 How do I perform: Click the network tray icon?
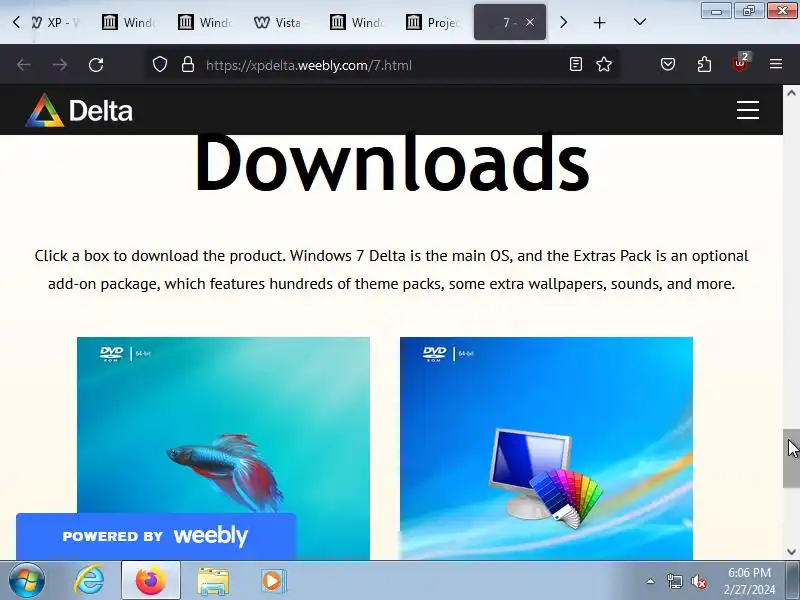674,581
